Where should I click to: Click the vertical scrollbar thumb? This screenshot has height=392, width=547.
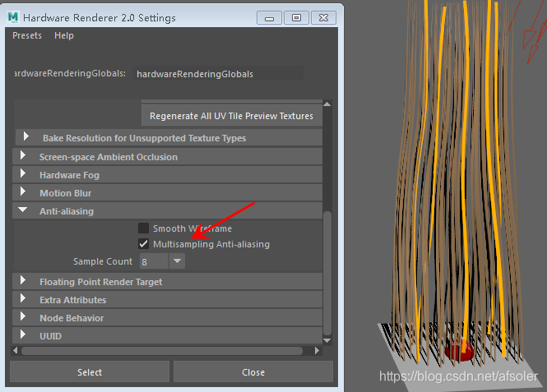pos(327,273)
